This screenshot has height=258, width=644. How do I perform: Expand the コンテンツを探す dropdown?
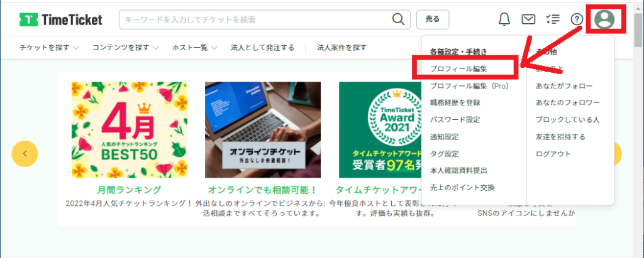coord(125,48)
